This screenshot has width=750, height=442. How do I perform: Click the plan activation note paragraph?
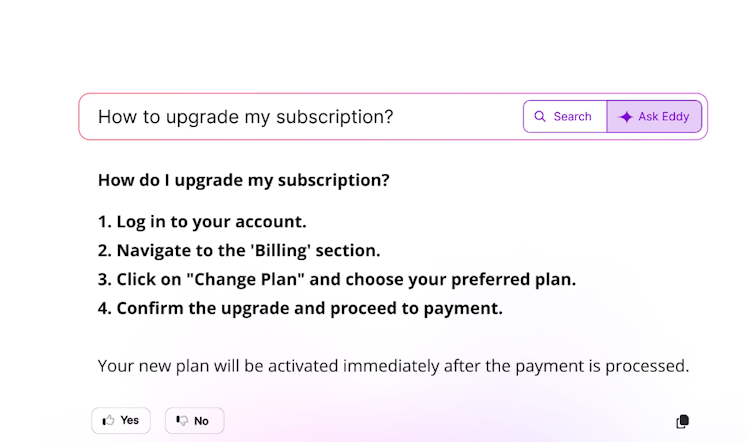point(393,366)
